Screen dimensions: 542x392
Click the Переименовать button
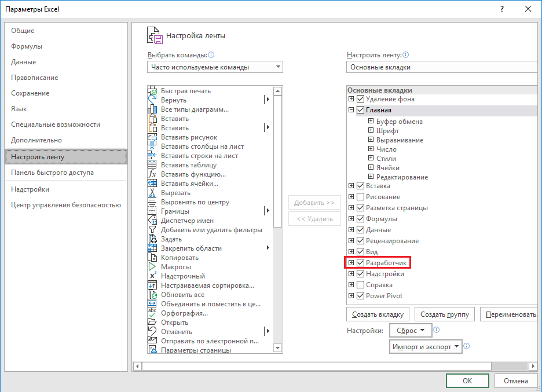[509, 314]
